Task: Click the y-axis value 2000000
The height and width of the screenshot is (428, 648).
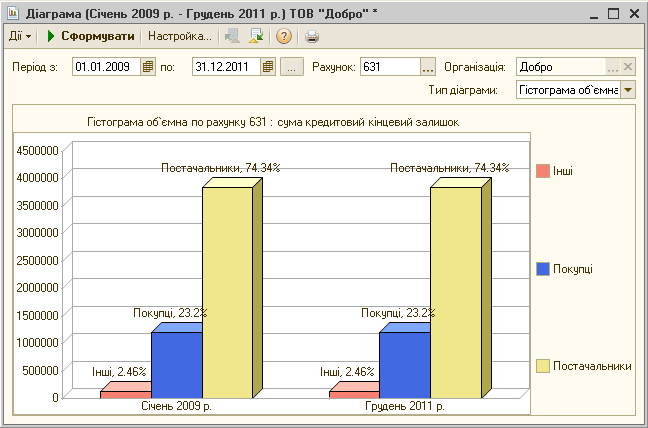Action: tap(38, 288)
